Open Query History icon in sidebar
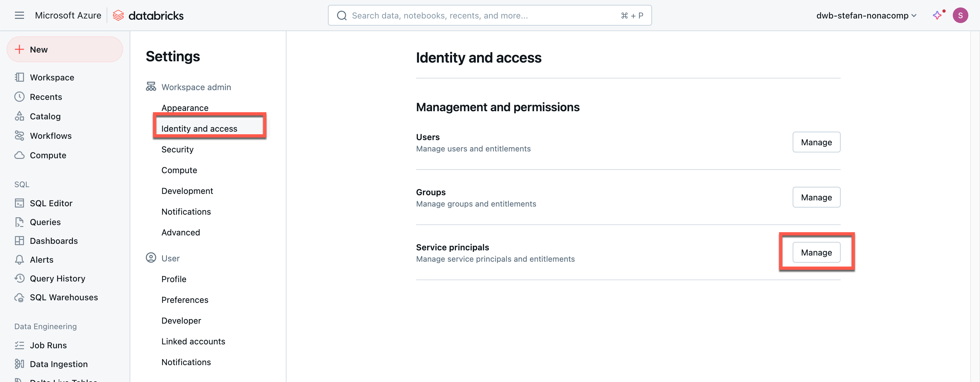 click(x=19, y=279)
